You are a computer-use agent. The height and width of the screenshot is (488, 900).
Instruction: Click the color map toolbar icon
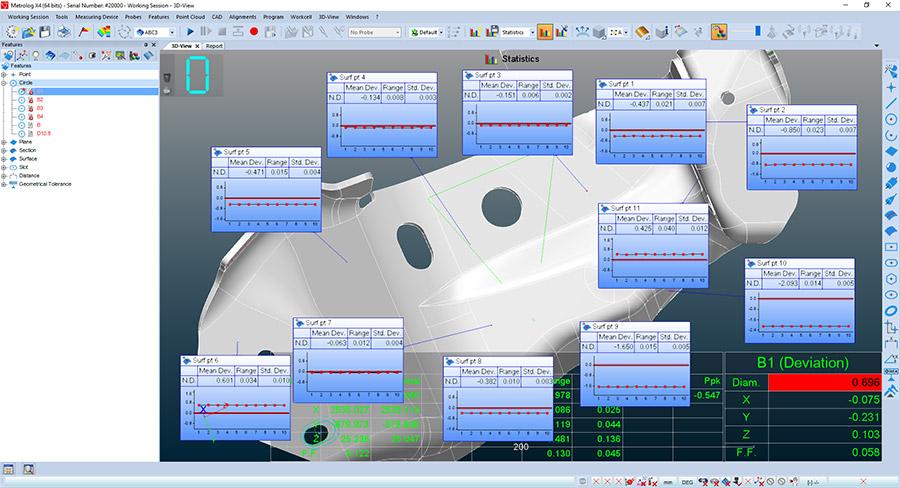click(103, 32)
